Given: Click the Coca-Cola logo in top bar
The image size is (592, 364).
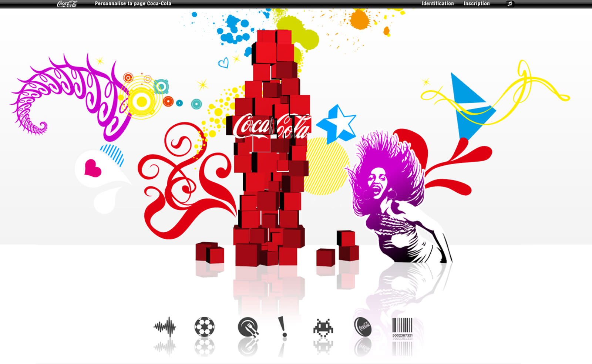Looking at the screenshot, I should coord(67,4).
